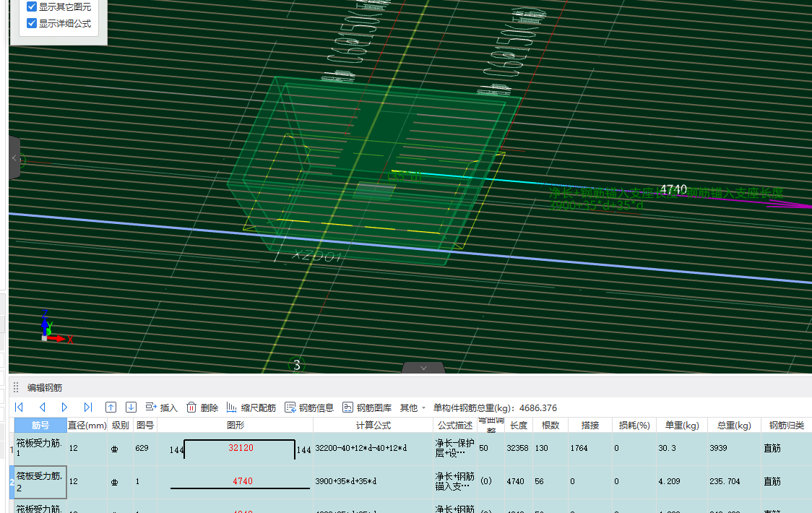Viewport: 812px width, 513px height.
Task: Click axis grid bubble number 3
Action: (297, 365)
